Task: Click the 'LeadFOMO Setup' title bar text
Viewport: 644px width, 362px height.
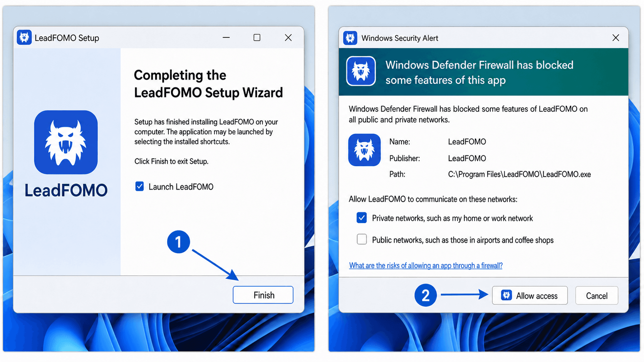Action: pyautogui.click(x=67, y=38)
